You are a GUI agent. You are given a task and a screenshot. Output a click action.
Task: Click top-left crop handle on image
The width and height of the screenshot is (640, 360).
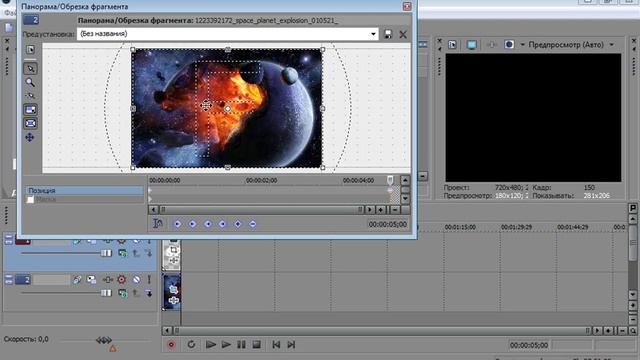[133, 50]
